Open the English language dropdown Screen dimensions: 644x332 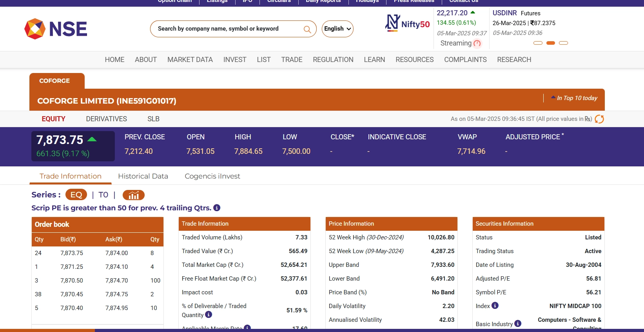click(337, 29)
